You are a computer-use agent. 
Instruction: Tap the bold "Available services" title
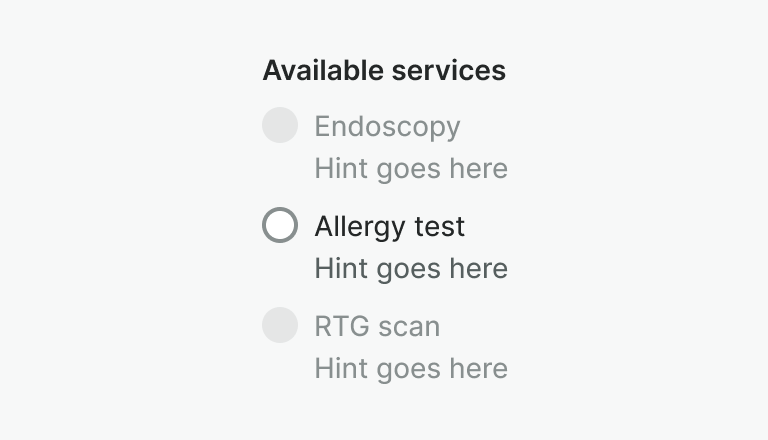[384, 71]
